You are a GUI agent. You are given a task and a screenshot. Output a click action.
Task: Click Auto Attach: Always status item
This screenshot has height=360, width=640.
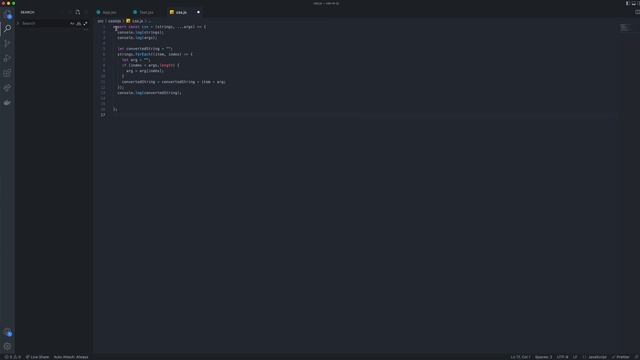point(71,357)
